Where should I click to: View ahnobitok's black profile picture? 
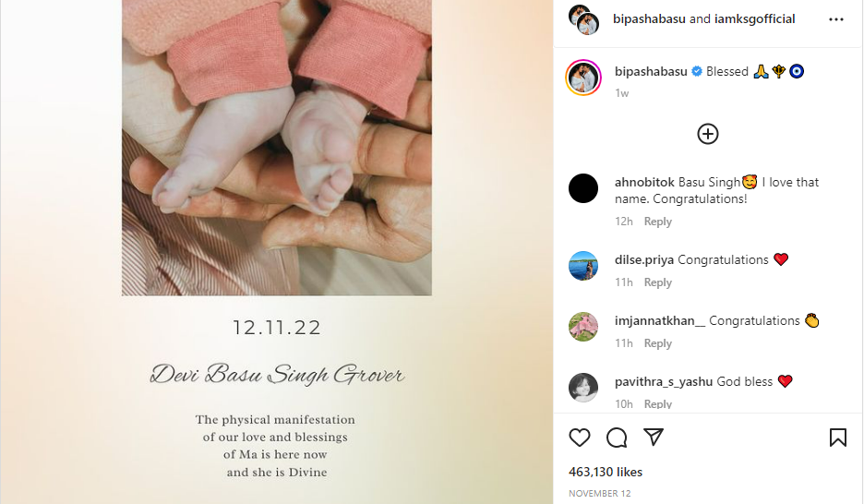pos(583,188)
